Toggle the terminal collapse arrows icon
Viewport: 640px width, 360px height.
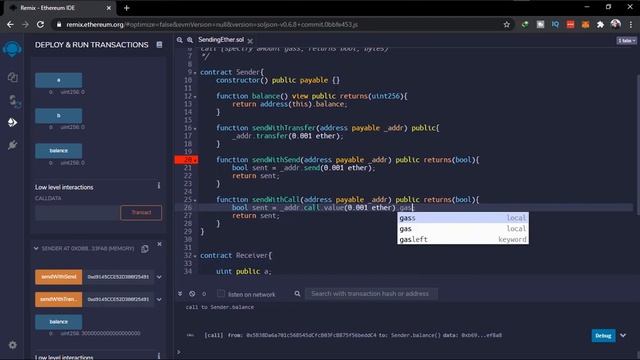tap(180, 293)
